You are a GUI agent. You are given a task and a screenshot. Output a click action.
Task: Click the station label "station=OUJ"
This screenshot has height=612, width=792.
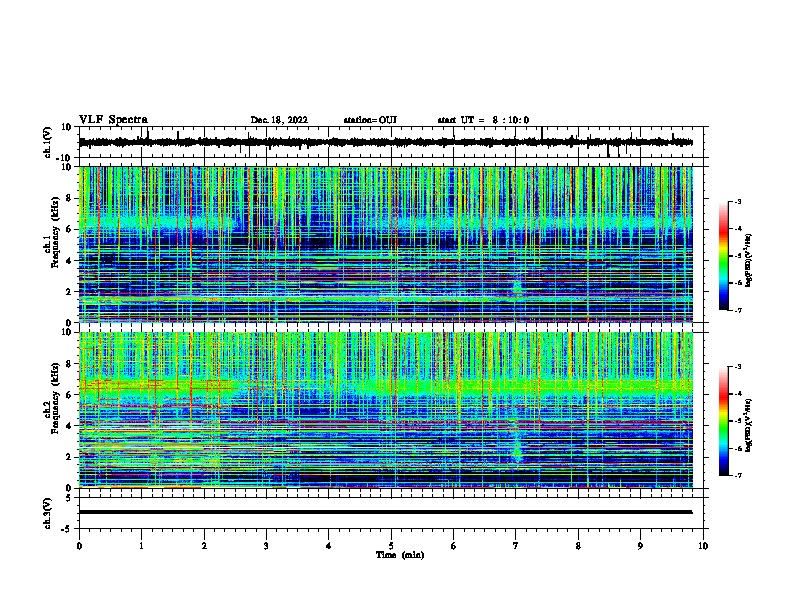pyautogui.click(x=370, y=120)
